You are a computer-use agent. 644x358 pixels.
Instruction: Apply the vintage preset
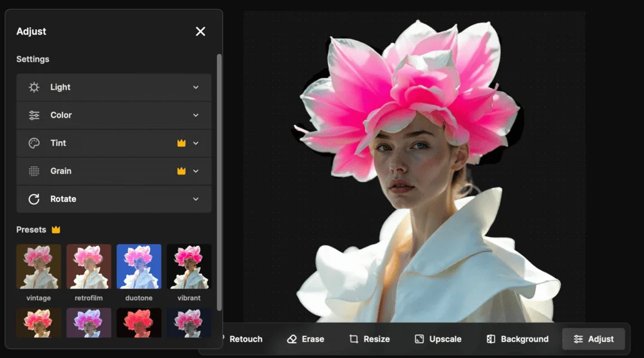point(39,267)
